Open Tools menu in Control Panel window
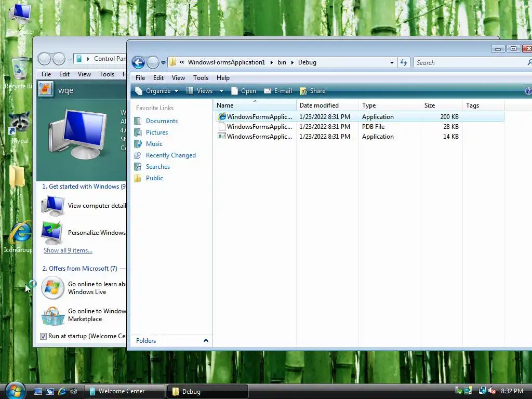 point(107,74)
